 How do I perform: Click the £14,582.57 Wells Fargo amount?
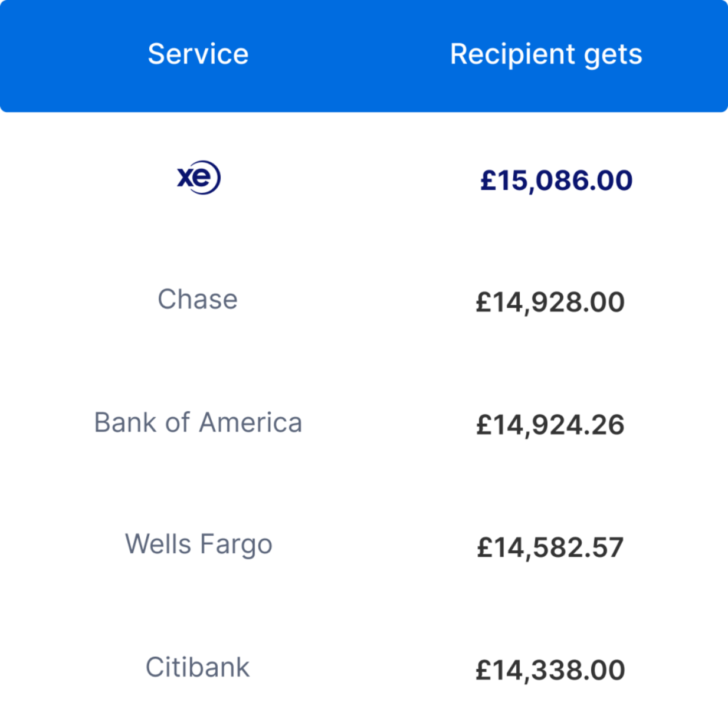pyautogui.click(x=550, y=547)
